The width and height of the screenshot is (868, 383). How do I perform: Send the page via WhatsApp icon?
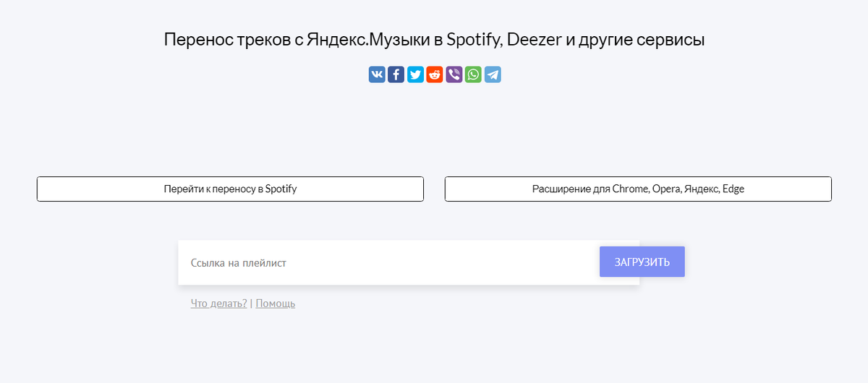[473, 74]
